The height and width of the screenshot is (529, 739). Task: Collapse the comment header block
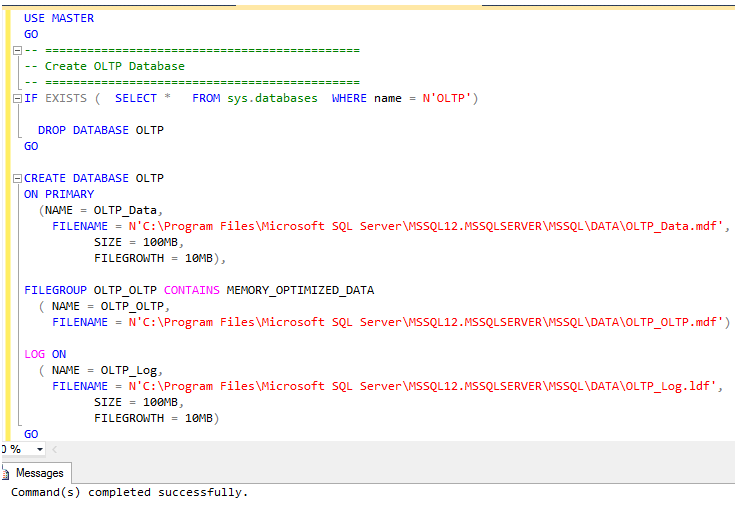point(17,50)
